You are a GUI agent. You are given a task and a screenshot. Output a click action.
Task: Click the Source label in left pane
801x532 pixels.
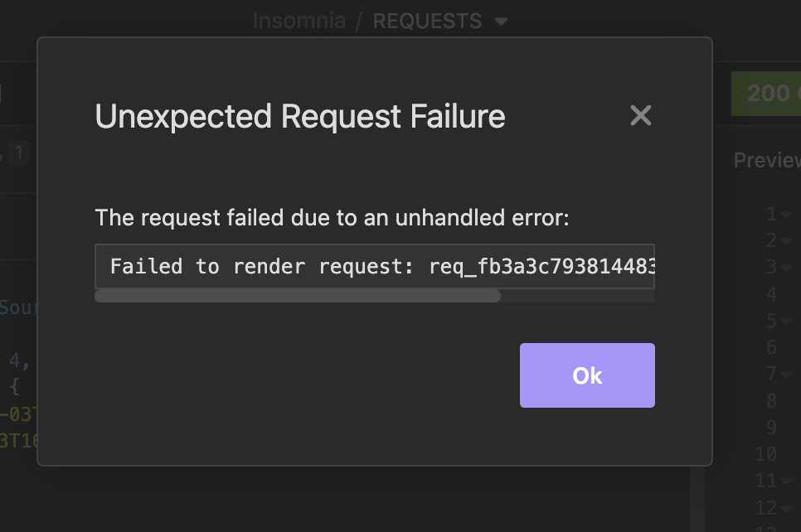click(x=17, y=307)
